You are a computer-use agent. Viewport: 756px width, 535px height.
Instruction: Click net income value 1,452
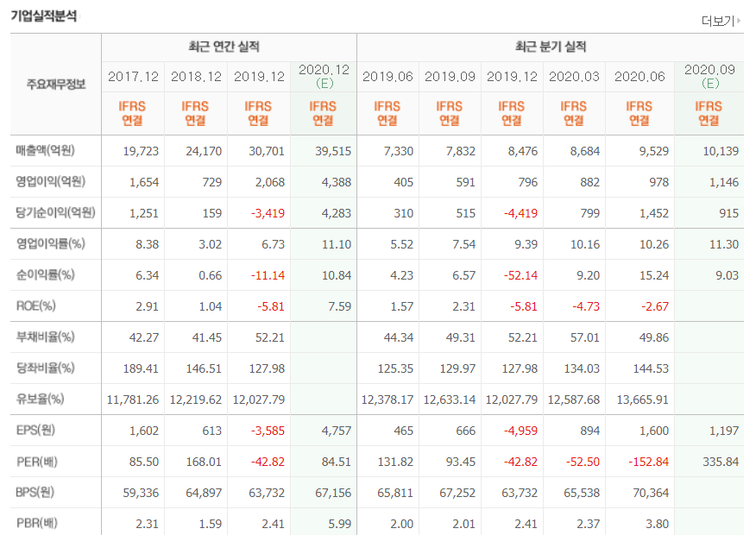pos(654,213)
